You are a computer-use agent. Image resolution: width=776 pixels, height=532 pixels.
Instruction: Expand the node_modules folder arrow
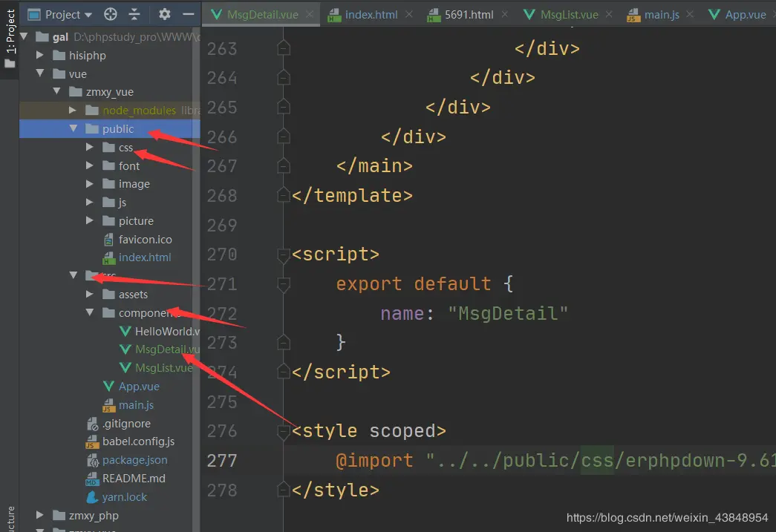pyautogui.click(x=73, y=110)
